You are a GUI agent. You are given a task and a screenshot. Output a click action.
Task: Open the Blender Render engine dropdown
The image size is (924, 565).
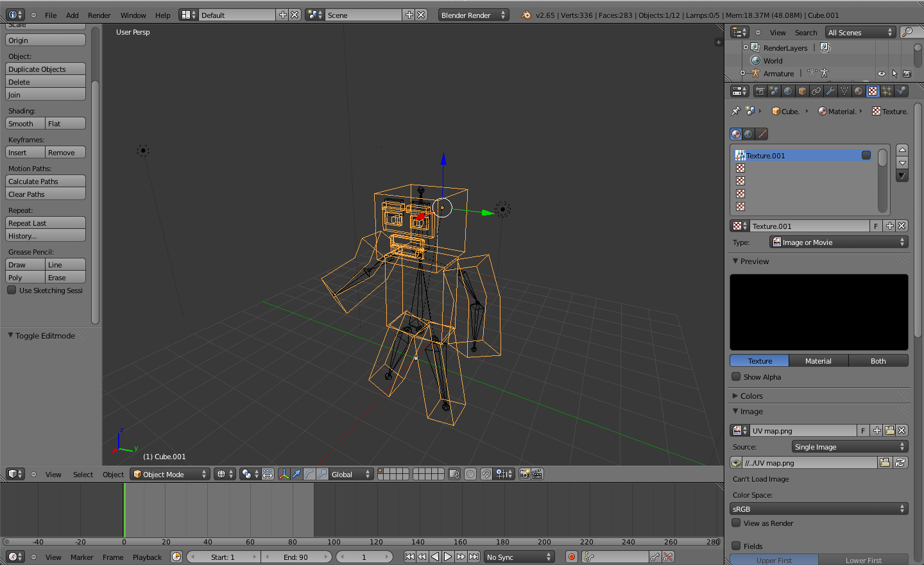click(473, 15)
